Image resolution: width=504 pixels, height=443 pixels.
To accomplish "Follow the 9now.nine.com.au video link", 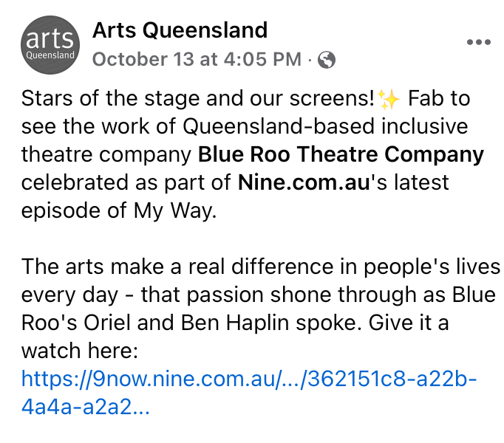I will 249,380.
